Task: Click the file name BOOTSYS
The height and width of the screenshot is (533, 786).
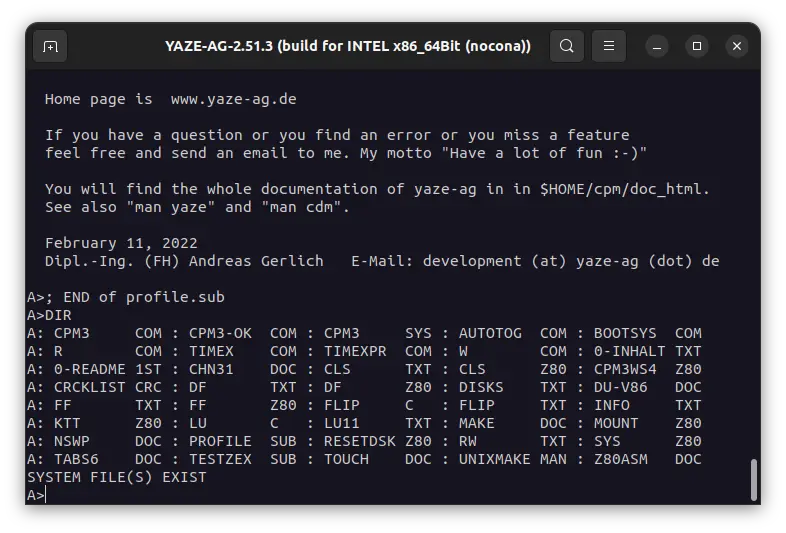Action: tap(625, 333)
